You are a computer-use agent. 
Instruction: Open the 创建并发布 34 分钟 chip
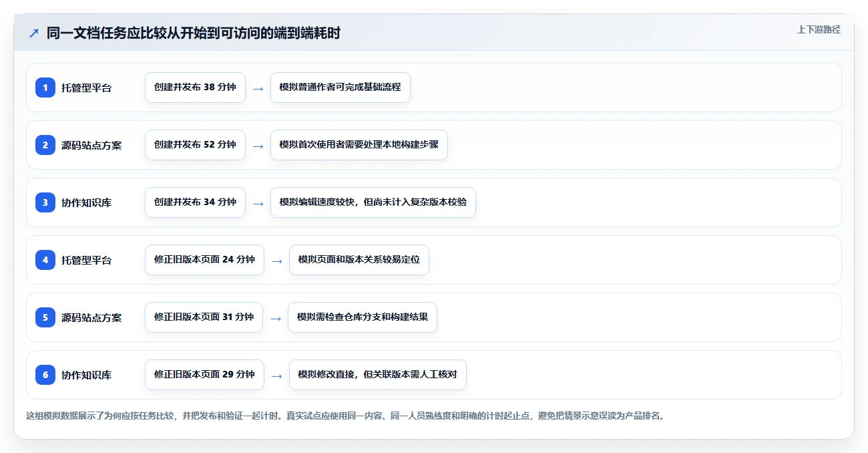pyautogui.click(x=195, y=202)
